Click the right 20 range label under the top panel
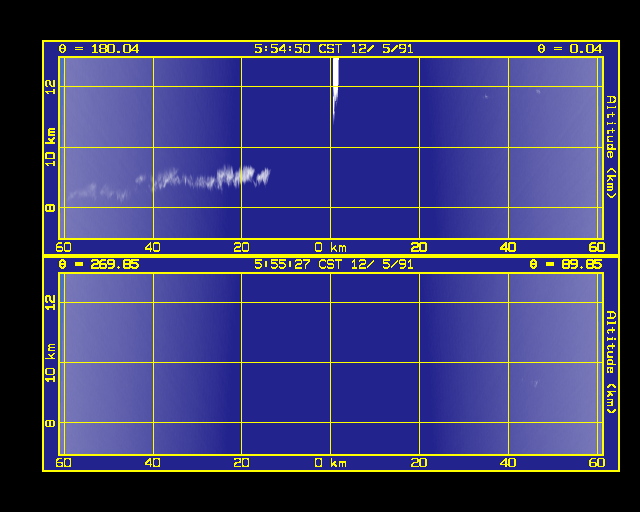Screen dimensions: 640x512 point(419,247)
